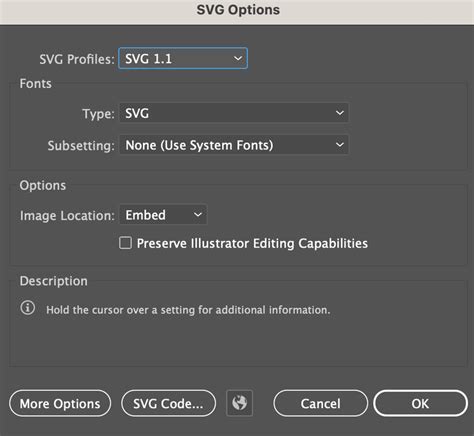Open the SVG Profiles dropdown
Viewport: 474px width, 436px height.
183,59
